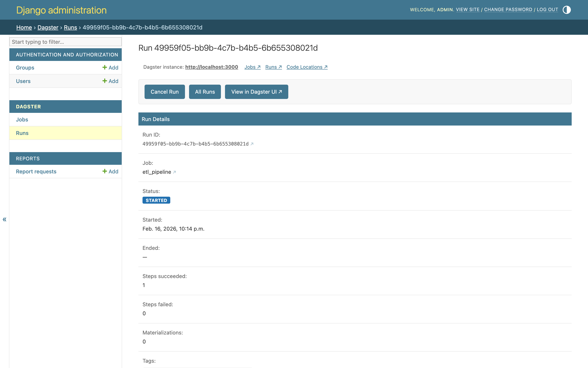Image resolution: width=588 pixels, height=368 pixels.
Task: Click the View Site link
Action: 468,9
